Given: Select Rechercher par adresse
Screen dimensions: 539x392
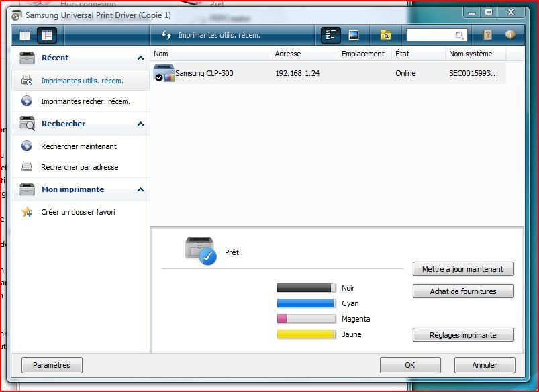Looking at the screenshot, I should point(81,167).
